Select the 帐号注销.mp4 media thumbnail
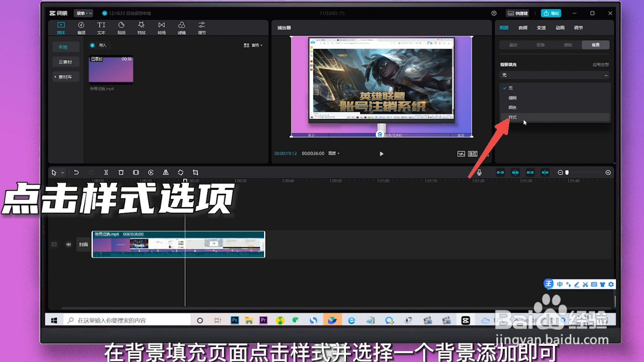 tap(111, 69)
